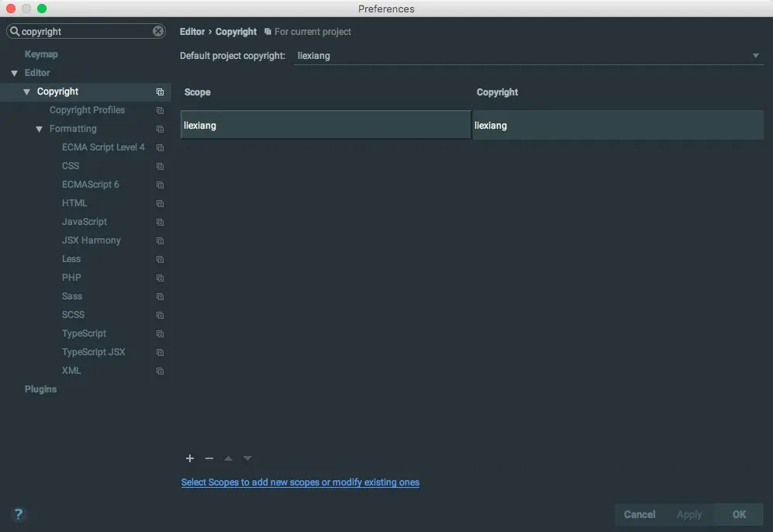Collapse the Copyright tree node arrow
Viewport: 773px width, 532px height.
tap(26, 92)
